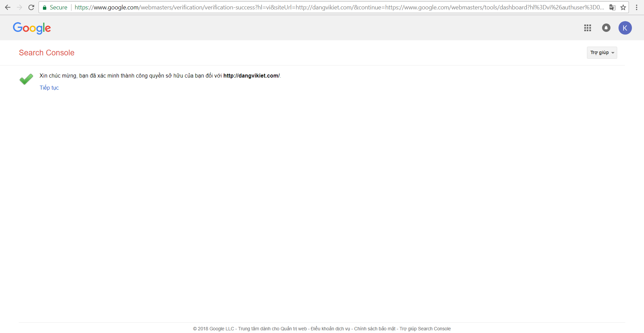Click the Google logo
Screen dimensions: 644x333
32,28
